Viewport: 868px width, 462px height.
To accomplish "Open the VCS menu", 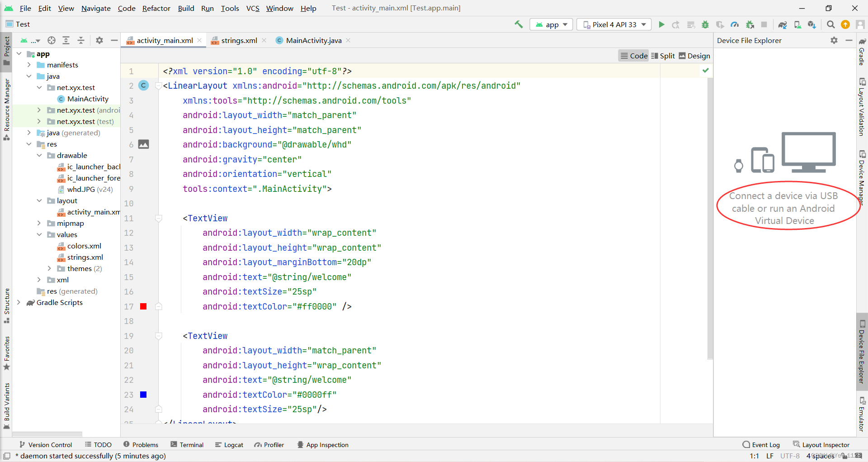I will click(x=253, y=8).
